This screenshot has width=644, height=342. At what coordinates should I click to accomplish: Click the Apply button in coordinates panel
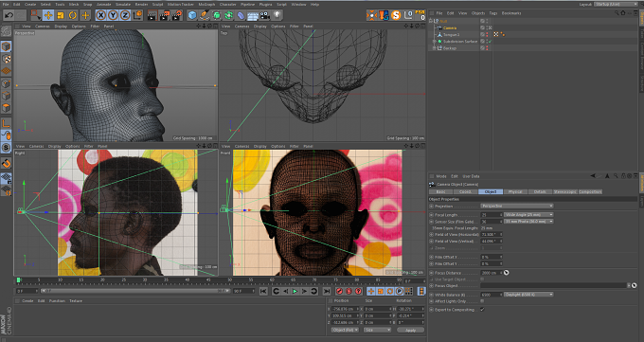pyautogui.click(x=410, y=330)
